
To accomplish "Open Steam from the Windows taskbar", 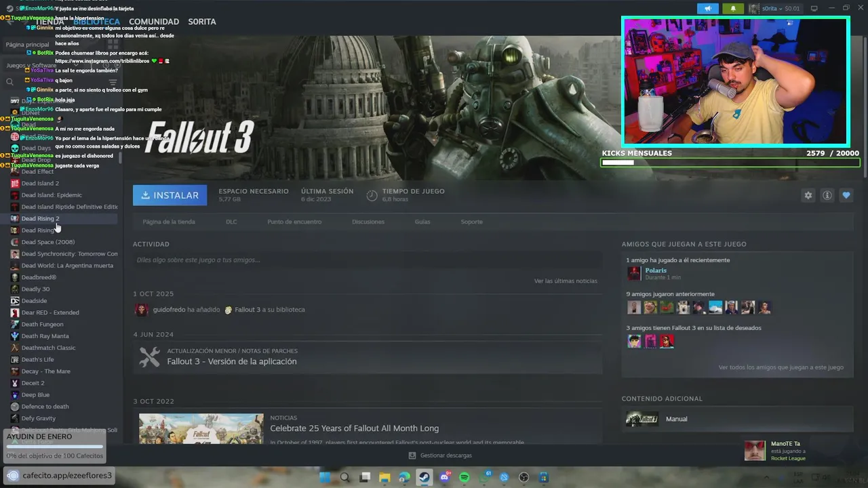I will [425, 477].
